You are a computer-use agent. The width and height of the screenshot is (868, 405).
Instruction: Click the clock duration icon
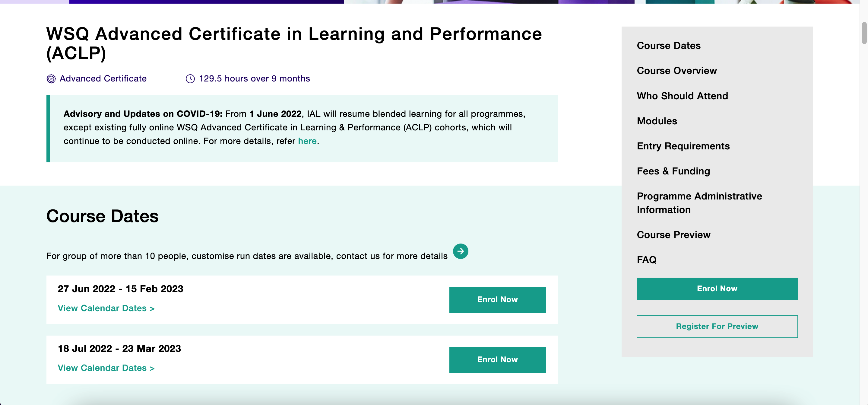tap(190, 78)
